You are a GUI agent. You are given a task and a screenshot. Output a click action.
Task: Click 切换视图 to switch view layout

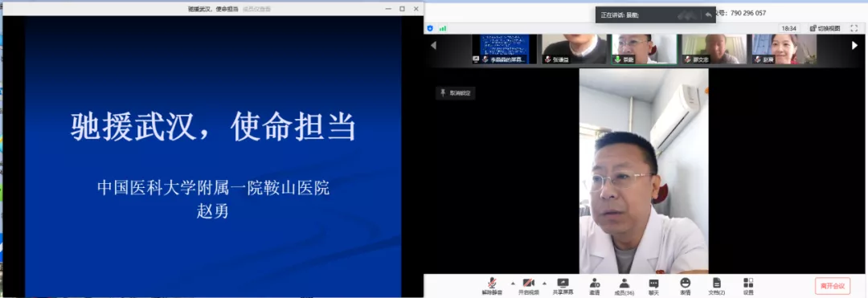(825, 28)
